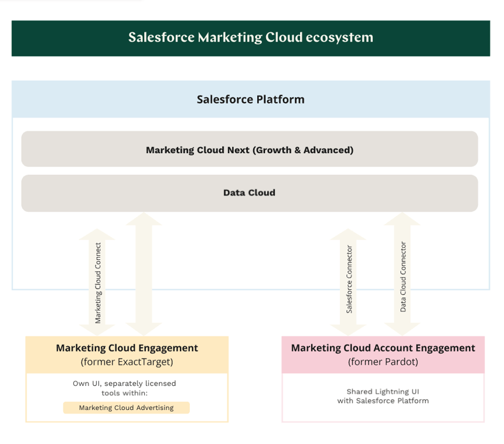Screen dimensions: 504x444
Task: Click top arrowhead of Marketing Cloud Connect arrow
Action: tap(98, 236)
